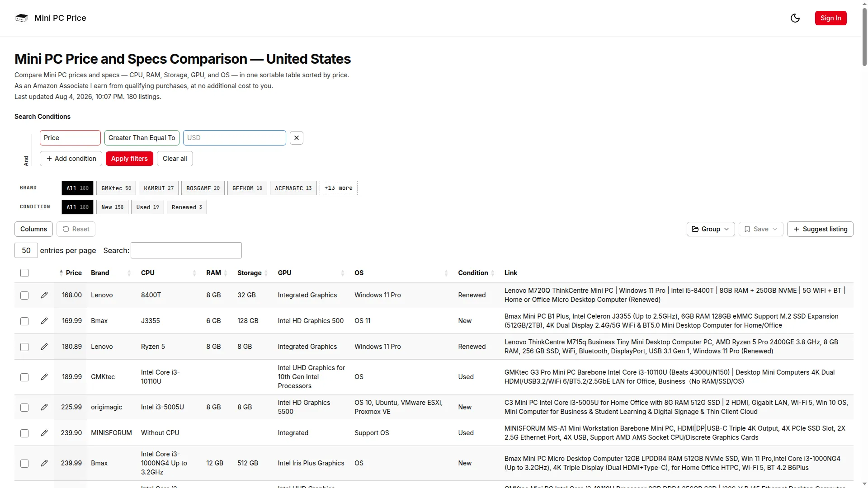Image resolution: width=868 pixels, height=488 pixels.
Task: Edit the Lenovo 180.89 row with the pencil icon
Action: tap(44, 347)
